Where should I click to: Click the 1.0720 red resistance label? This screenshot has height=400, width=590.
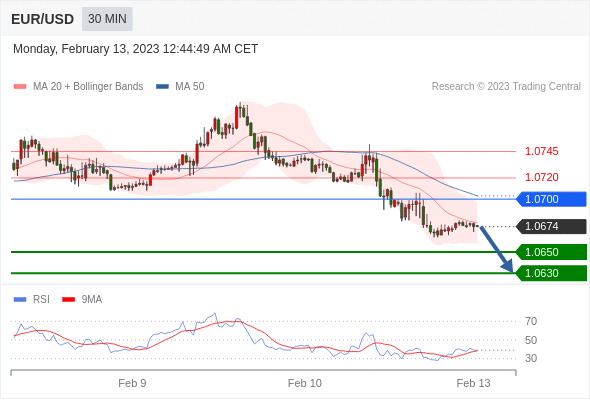[x=541, y=177]
